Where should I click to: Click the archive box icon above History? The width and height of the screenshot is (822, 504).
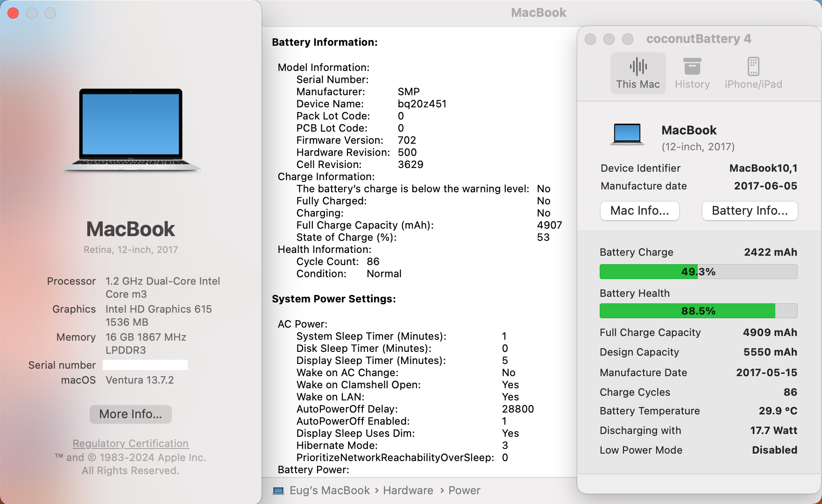click(x=692, y=66)
